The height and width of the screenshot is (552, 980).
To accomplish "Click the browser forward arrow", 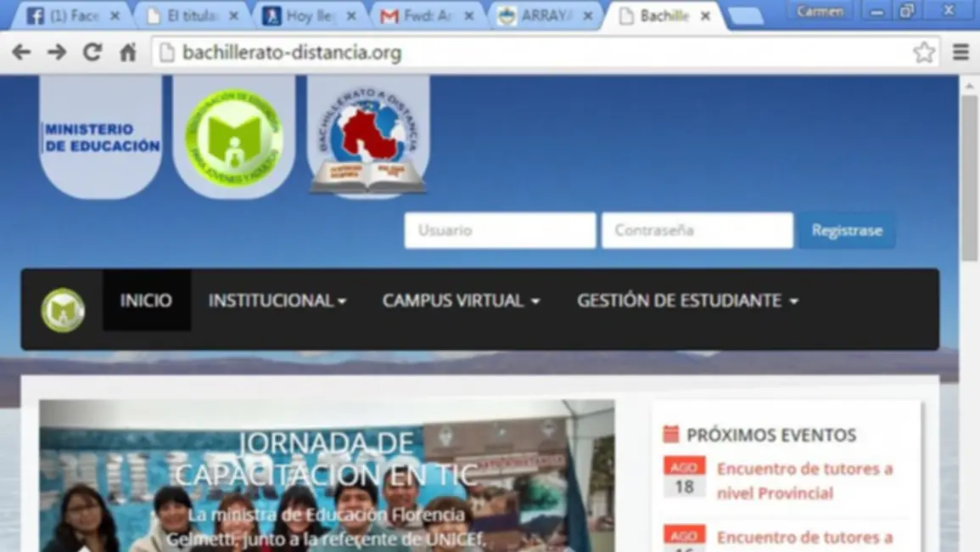I will coord(57,53).
